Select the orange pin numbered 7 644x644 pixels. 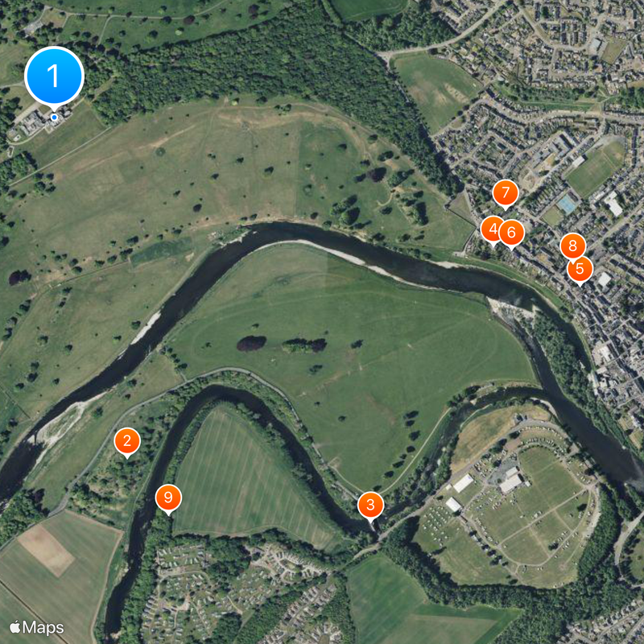coord(506,193)
